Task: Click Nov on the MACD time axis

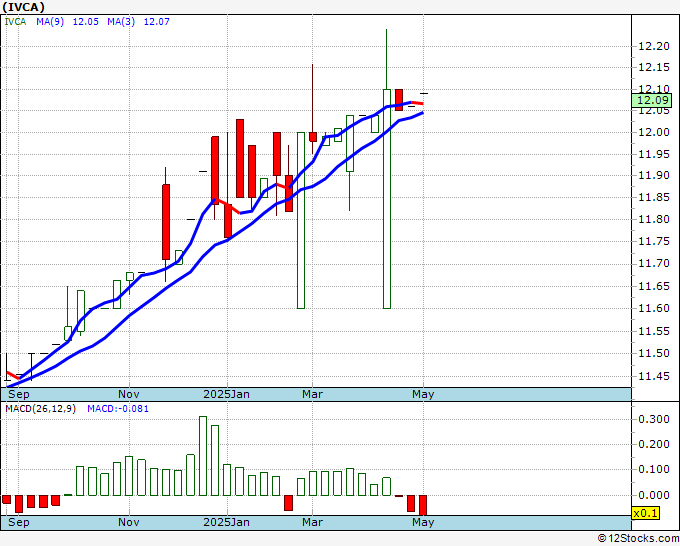Action: pyautogui.click(x=129, y=522)
